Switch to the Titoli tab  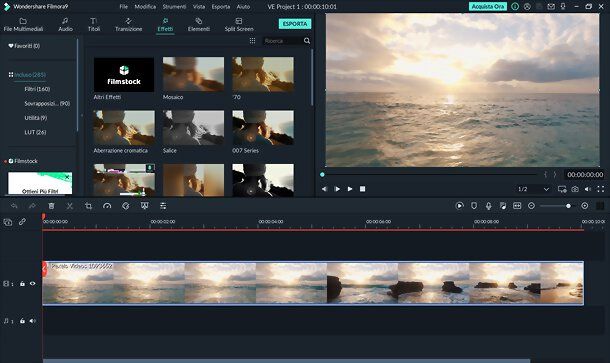[94, 25]
